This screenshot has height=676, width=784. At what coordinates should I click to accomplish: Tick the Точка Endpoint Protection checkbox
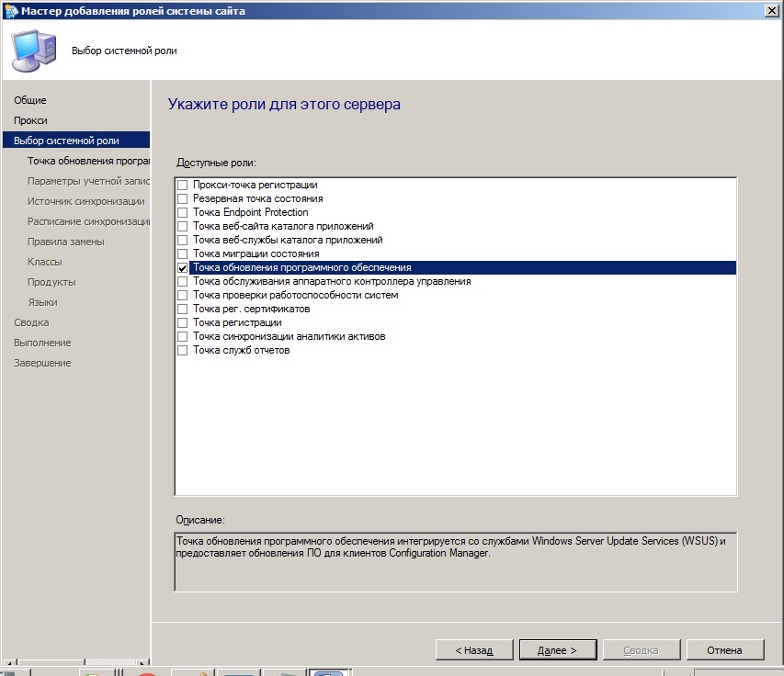(x=183, y=212)
